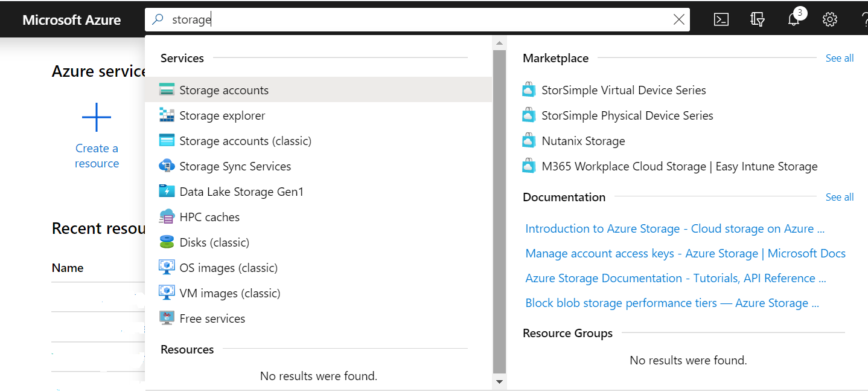This screenshot has height=391, width=868.
Task: Click the VM images (classic) icon
Action: (167, 293)
